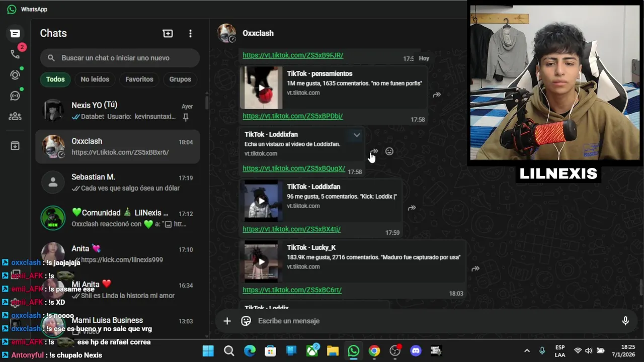Open the Windows Start menu
Screen dimensions: 644x362
coord(208,351)
